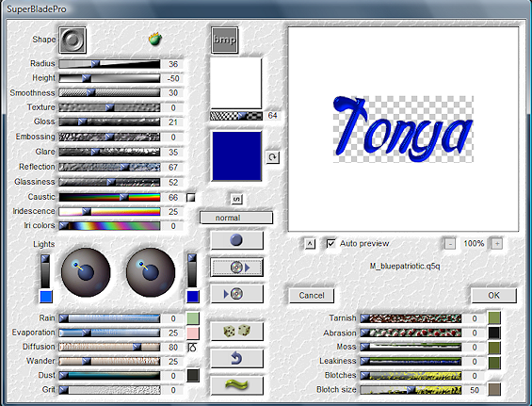Click the blue undo arrow button
This screenshot has width=532, height=406.
236,359
